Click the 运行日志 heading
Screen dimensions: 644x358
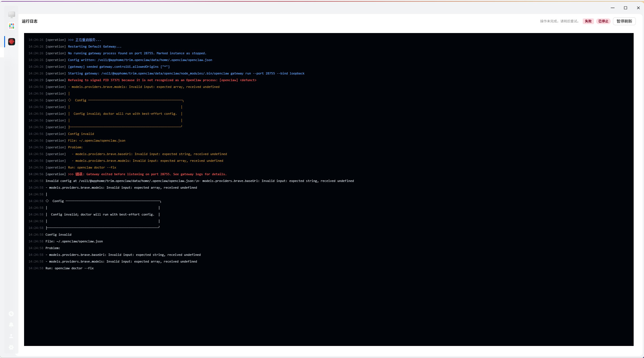point(30,21)
